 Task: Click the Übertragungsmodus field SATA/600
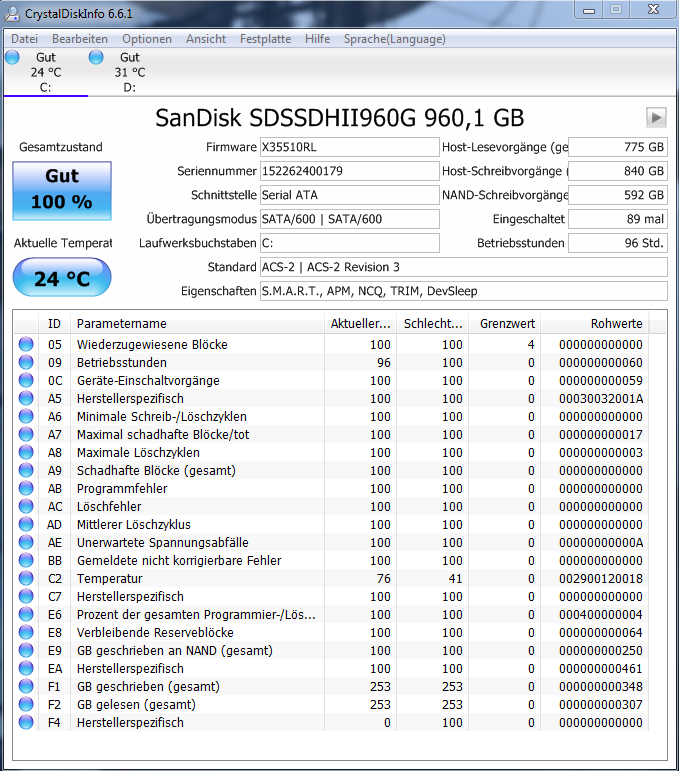(x=350, y=219)
